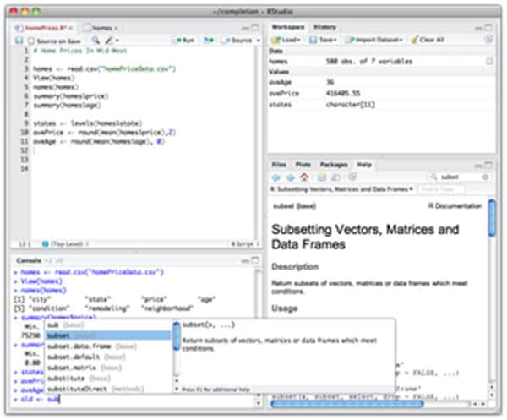This screenshot has height=420, width=507.
Task: Select subset.data.frame from autocomplete list
Action: click(76, 346)
